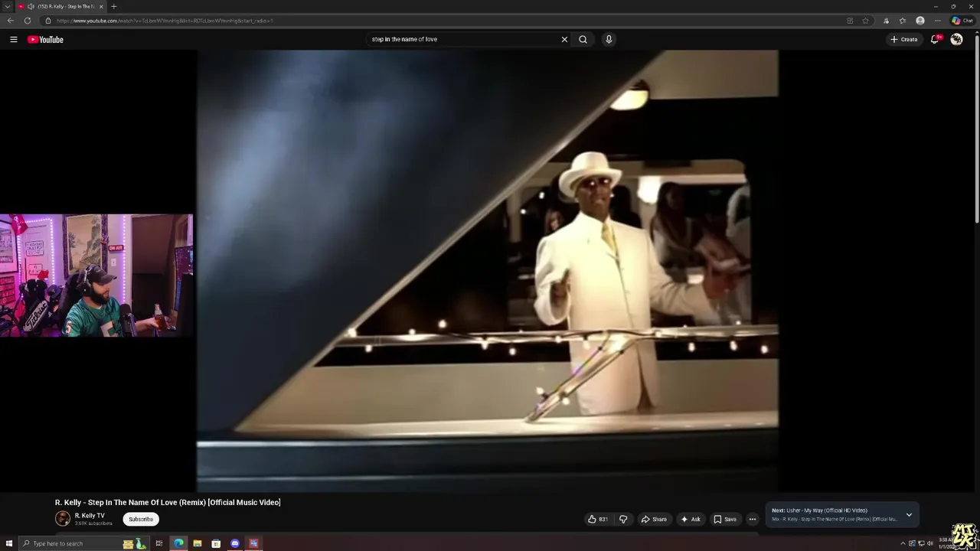The width and height of the screenshot is (980, 551).
Task: Open Discord from taskbar
Action: coord(235,543)
